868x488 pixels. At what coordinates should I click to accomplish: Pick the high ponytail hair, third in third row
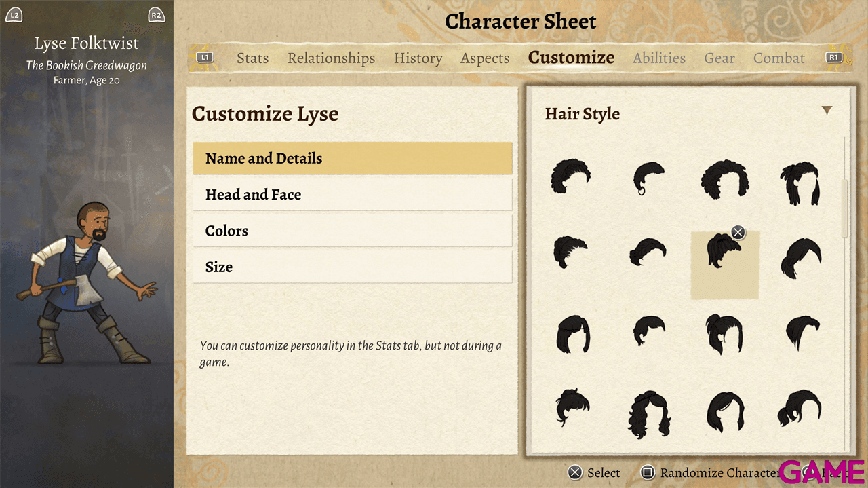click(724, 334)
